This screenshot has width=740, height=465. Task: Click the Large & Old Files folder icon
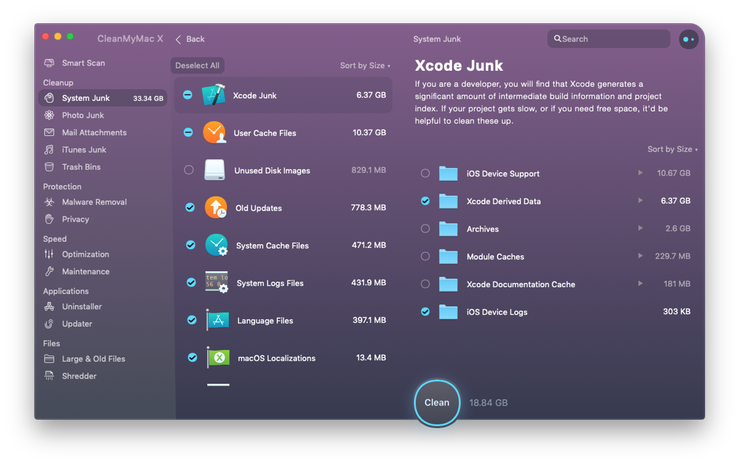(49, 359)
